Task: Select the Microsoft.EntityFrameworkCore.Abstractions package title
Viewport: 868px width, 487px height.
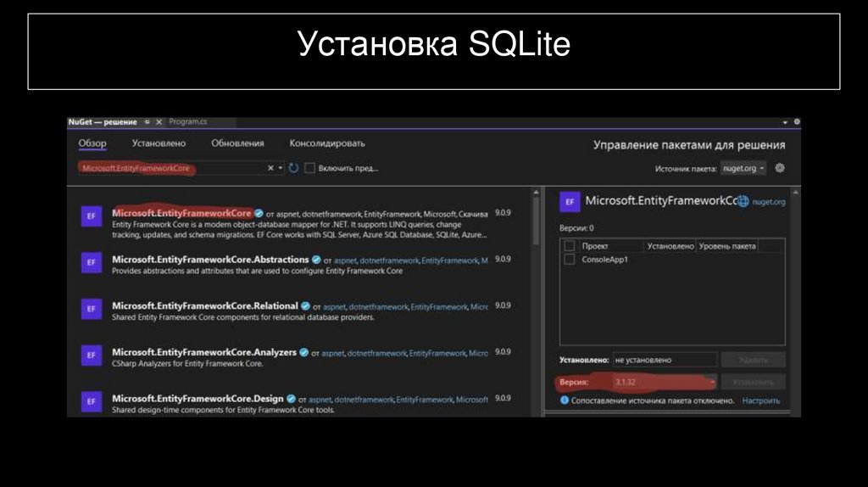Action: tap(210, 260)
